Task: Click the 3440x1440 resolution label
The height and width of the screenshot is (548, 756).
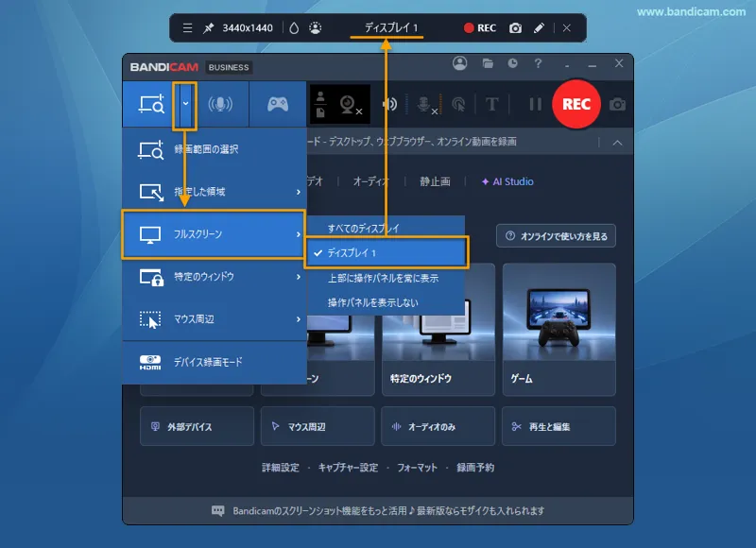Action: (x=248, y=28)
